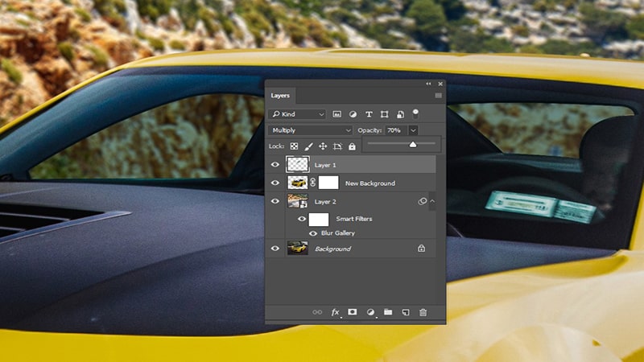Select 'New Background' layer name

click(x=370, y=183)
